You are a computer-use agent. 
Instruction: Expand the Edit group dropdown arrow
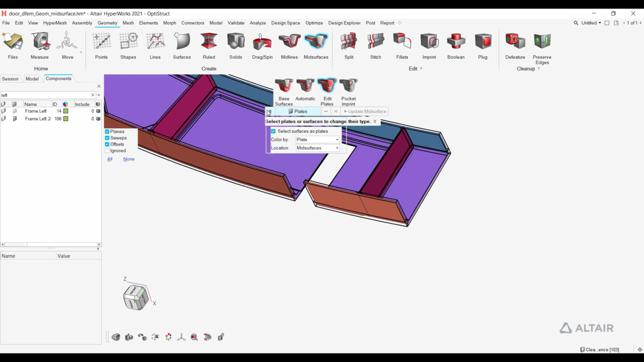click(x=421, y=69)
